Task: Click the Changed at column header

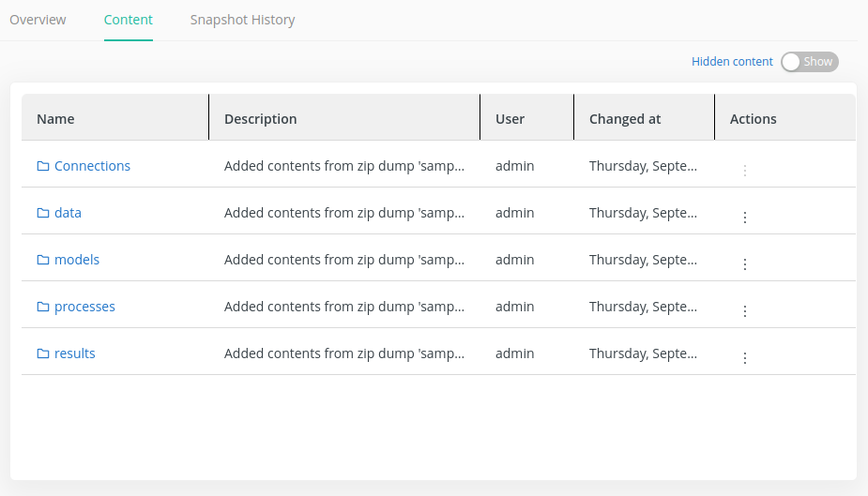Action: click(x=625, y=119)
